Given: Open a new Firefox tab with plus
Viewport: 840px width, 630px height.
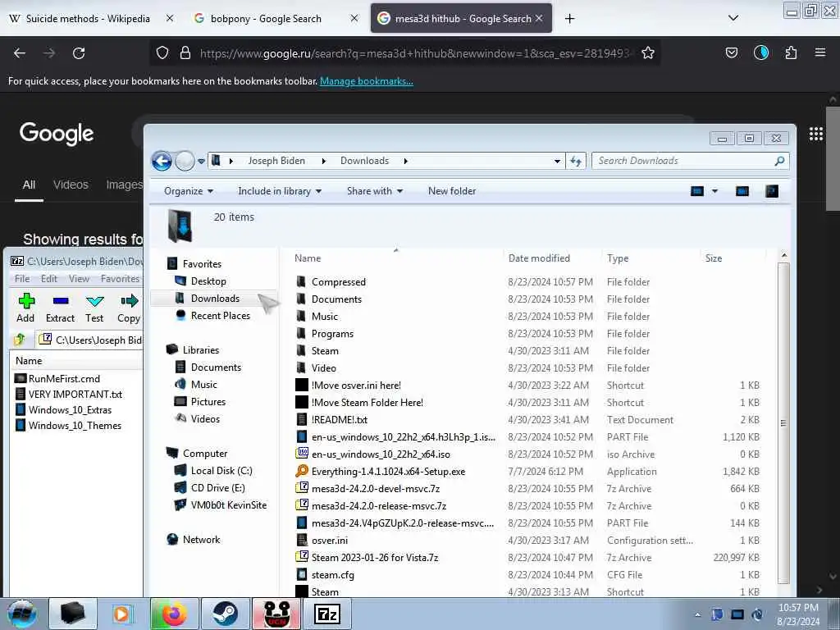Looking at the screenshot, I should pos(569,18).
